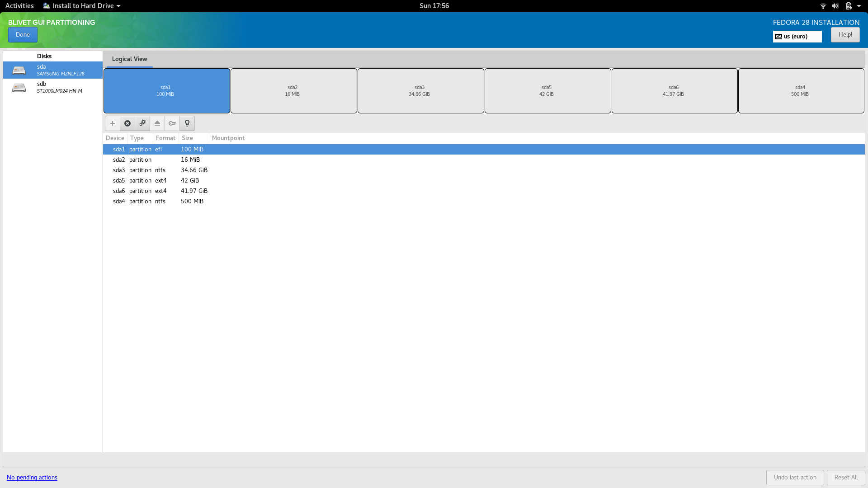The image size is (868, 488).
Task: Click the Format column header
Action: coord(165,138)
